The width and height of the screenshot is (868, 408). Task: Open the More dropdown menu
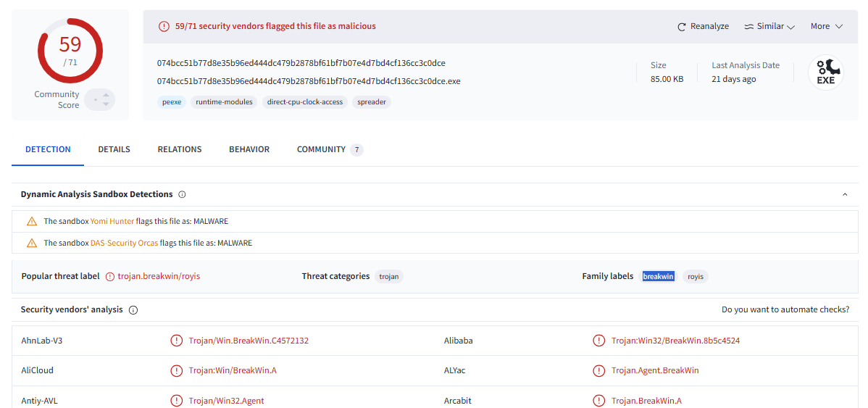click(x=827, y=27)
